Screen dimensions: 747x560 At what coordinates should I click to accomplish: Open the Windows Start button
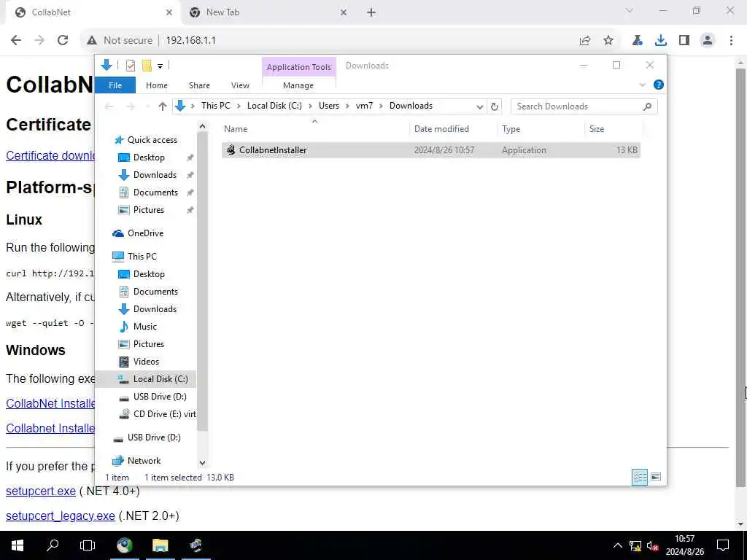(x=18, y=545)
